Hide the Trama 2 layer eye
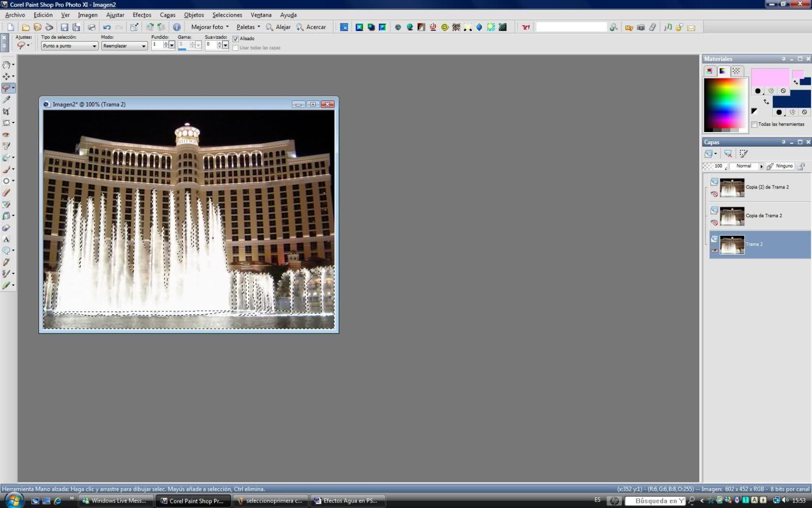Viewport: 812px width, 508px height. pos(715,250)
